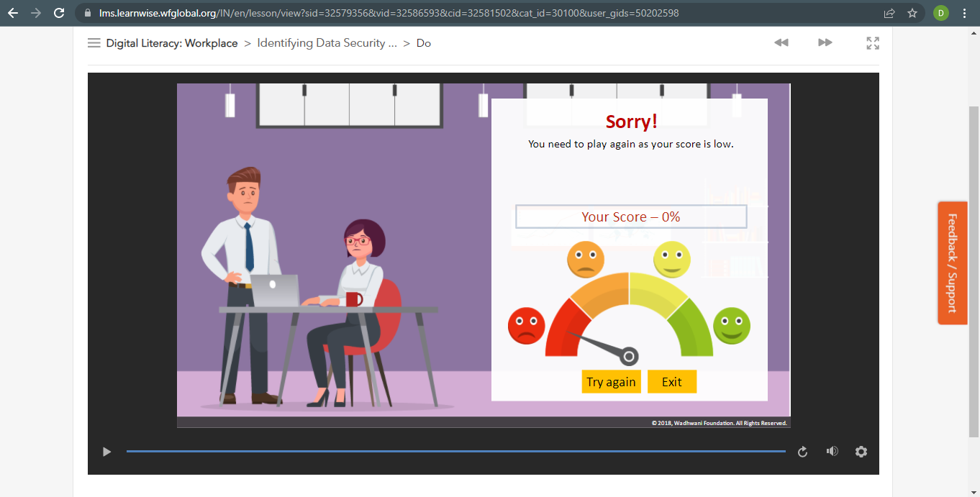Go to previous lesson with rewind arrows

coord(781,43)
